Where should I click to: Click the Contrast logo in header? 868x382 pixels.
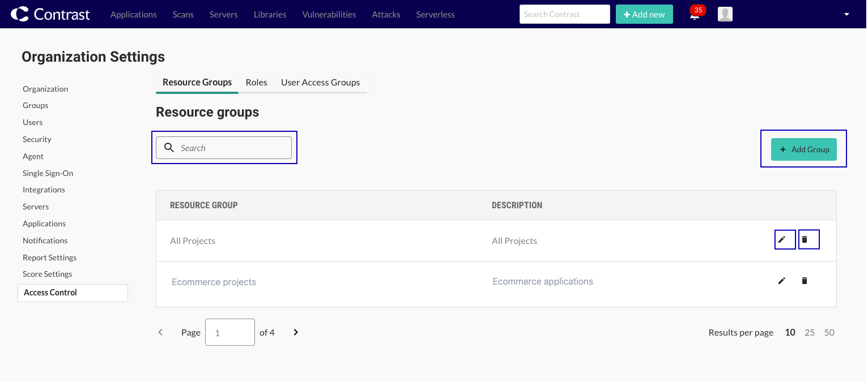(50, 14)
